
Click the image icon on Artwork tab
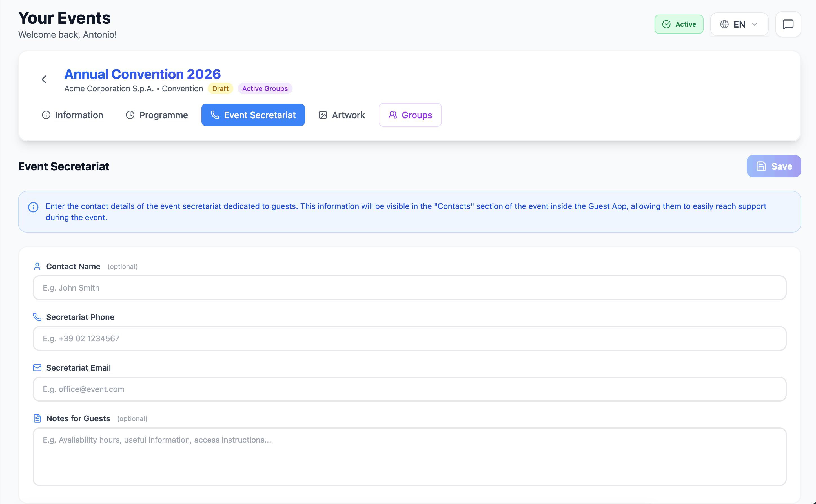tap(323, 115)
